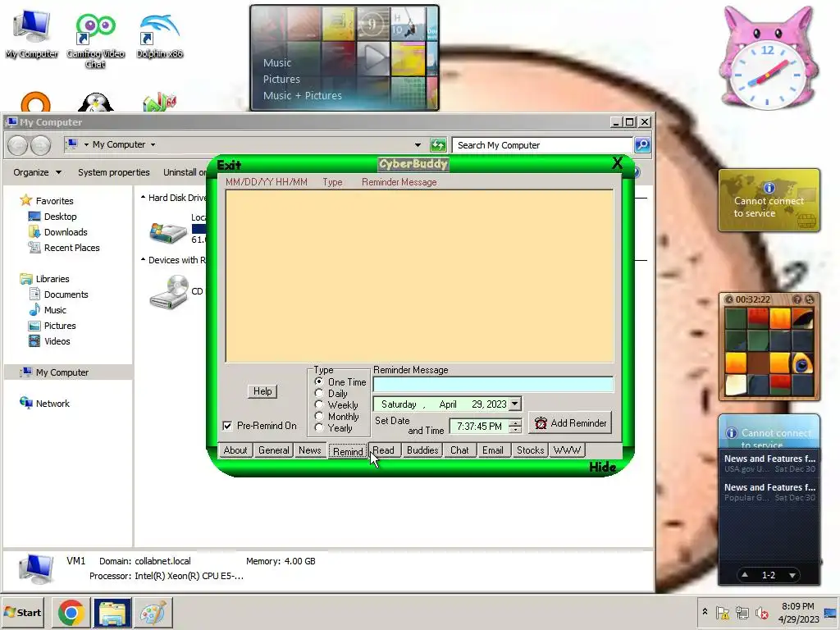This screenshot has width=840, height=630.
Task: Switch to the Buddies tab
Action: tap(422, 450)
